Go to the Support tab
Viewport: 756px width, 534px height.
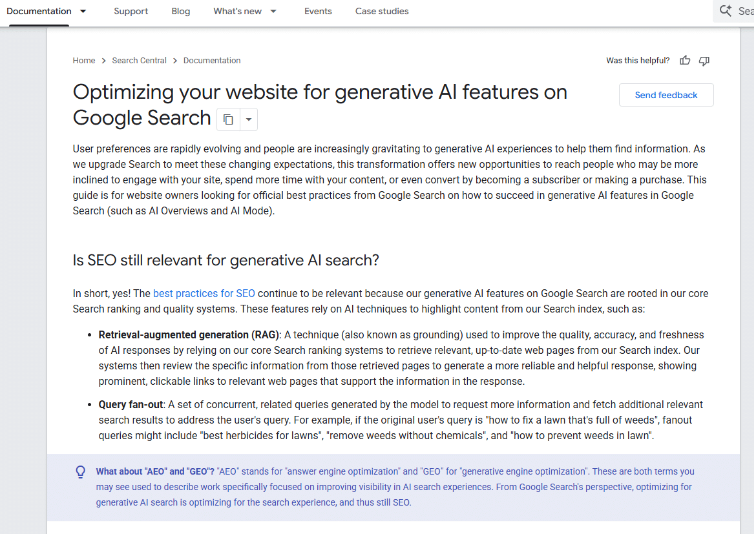tap(131, 11)
